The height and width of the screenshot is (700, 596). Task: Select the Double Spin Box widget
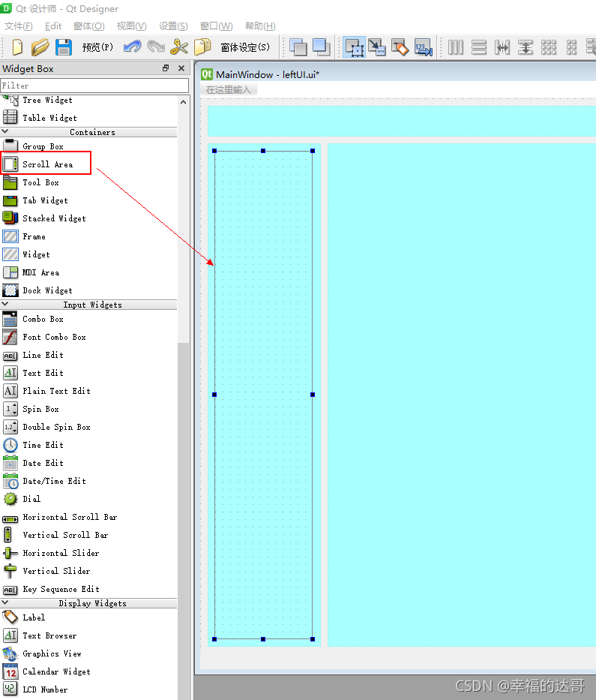(x=56, y=427)
